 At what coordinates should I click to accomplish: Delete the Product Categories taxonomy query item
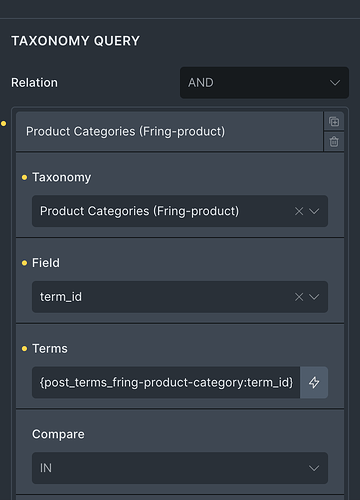(x=334, y=142)
